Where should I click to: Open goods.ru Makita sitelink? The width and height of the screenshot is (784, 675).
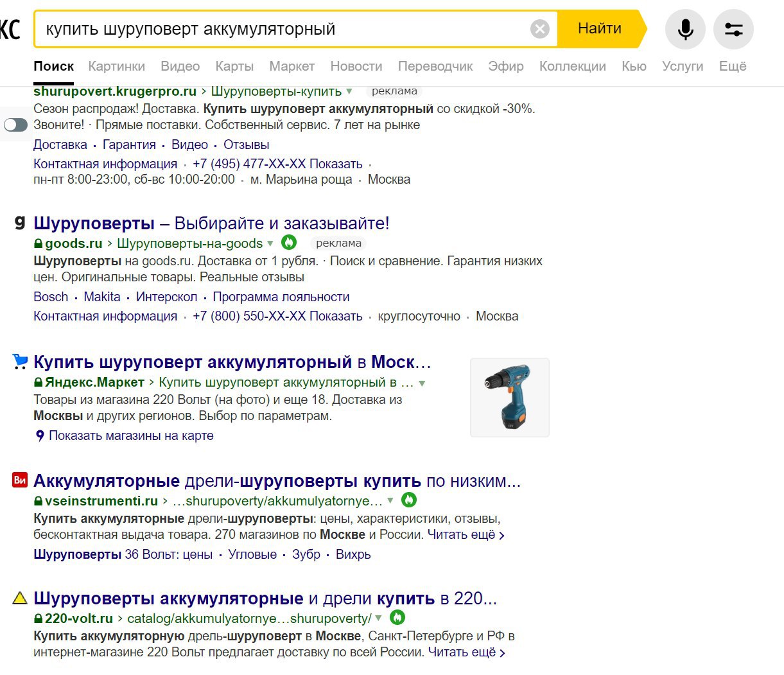[x=102, y=297]
